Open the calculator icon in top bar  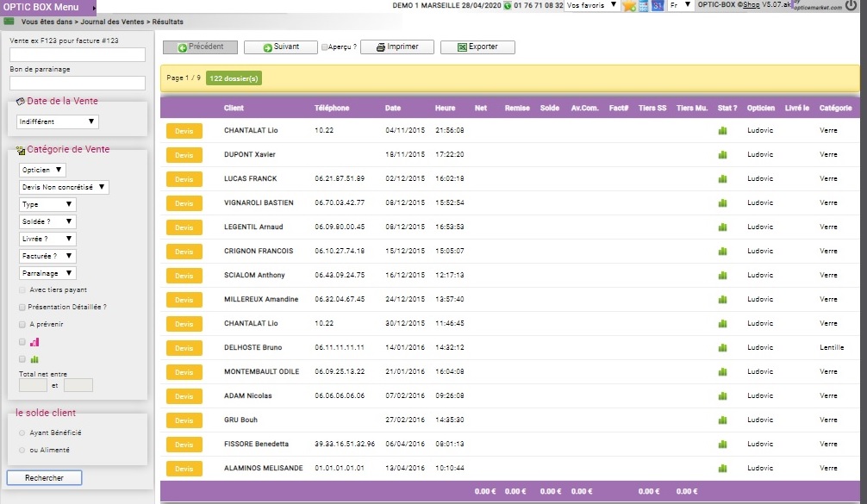(x=644, y=5)
